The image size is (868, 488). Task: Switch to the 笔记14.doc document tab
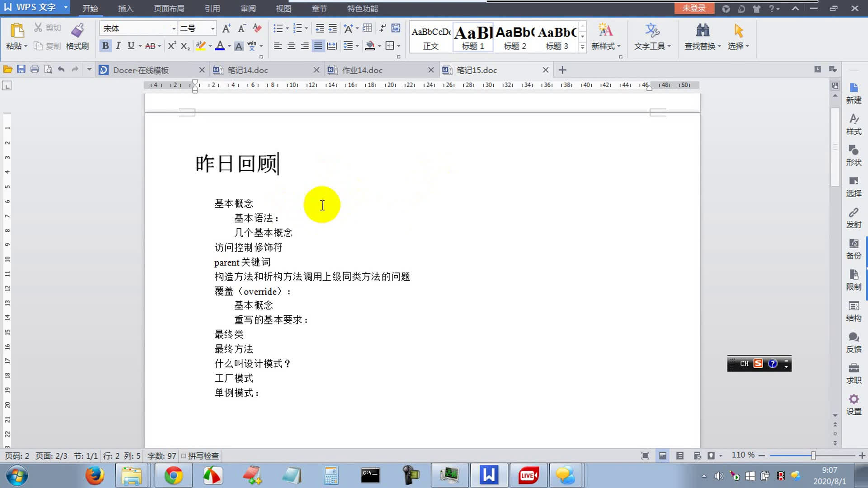tap(248, 70)
